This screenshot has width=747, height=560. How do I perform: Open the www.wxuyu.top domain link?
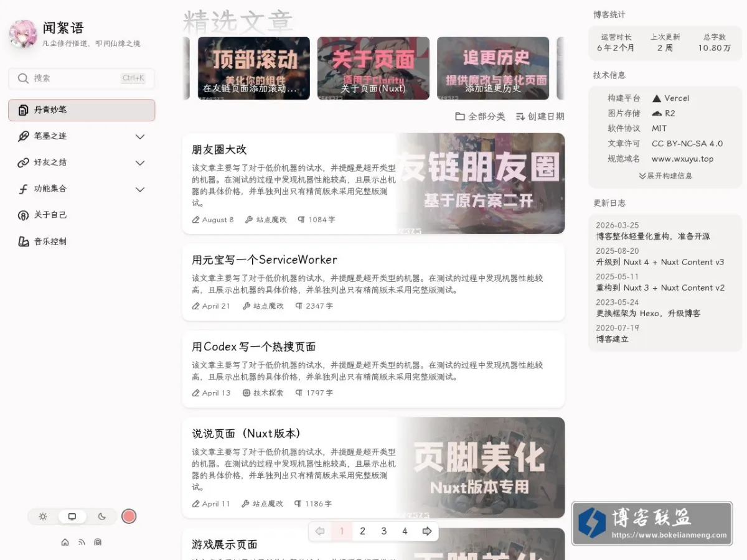[x=682, y=159]
